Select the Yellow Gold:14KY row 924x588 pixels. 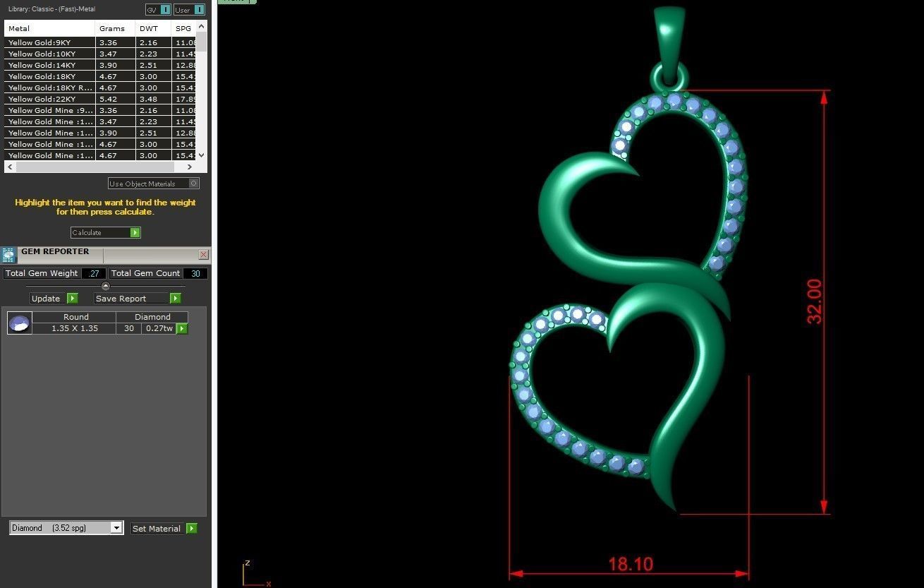coord(100,65)
